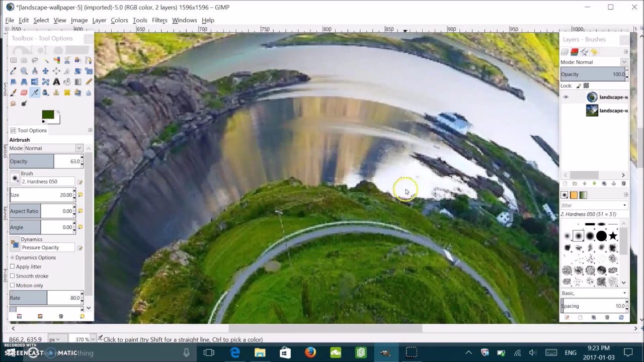Click the dark green foreground color swatch
This screenshot has width=644, height=362.
48,115
